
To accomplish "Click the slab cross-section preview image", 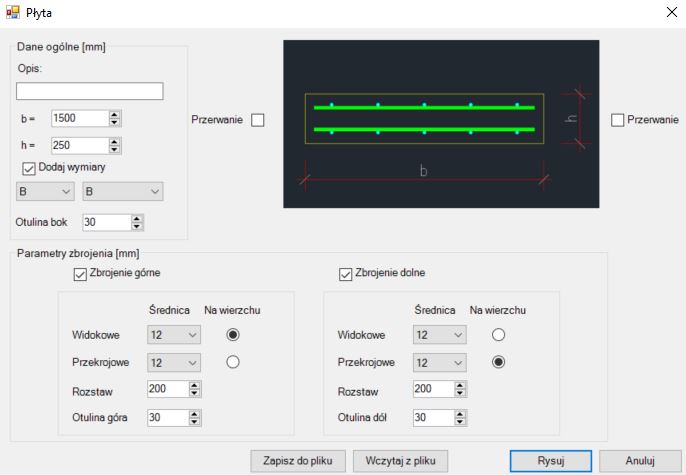I will [x=441, y=124].
